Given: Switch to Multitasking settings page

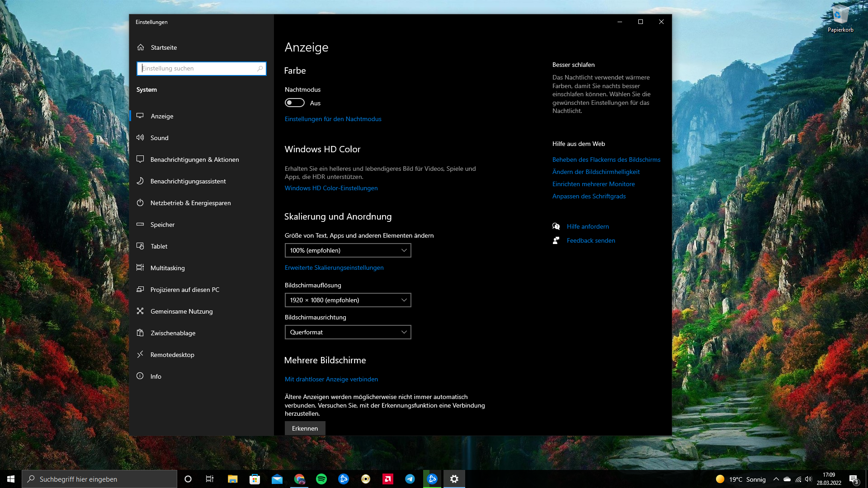Looking at the screenshot, I should pos(167,268).
